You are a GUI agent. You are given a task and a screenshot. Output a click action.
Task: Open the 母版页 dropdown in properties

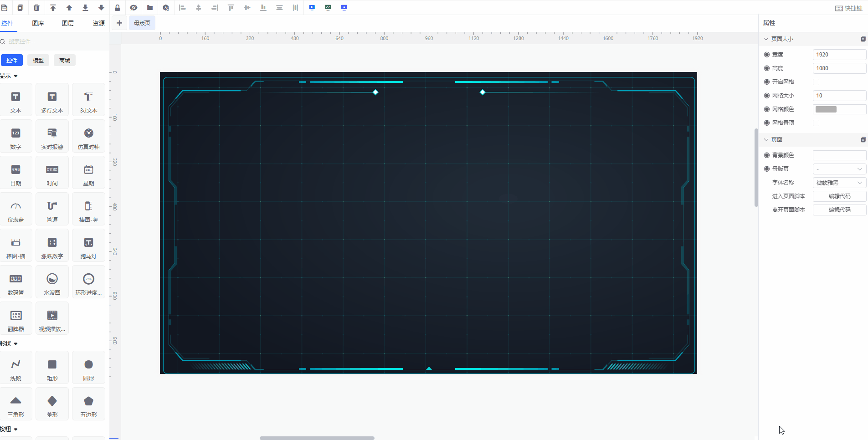coord(839,169)
